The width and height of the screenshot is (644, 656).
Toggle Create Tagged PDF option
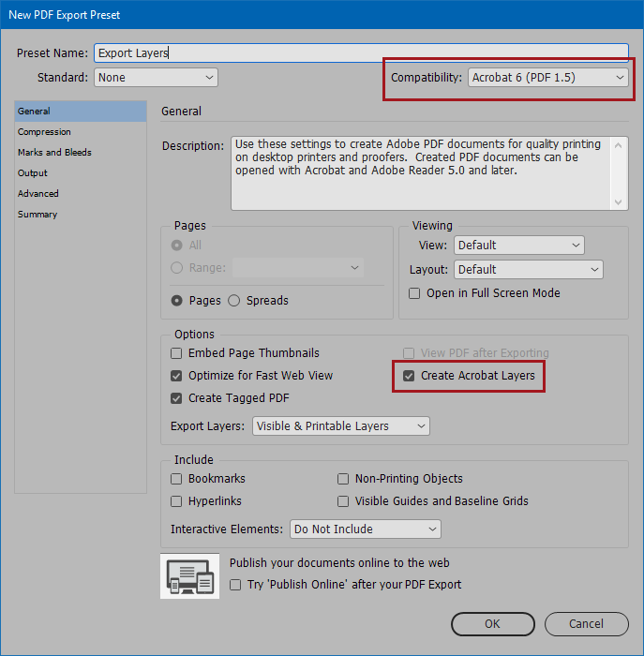click(x=176, y=398)
